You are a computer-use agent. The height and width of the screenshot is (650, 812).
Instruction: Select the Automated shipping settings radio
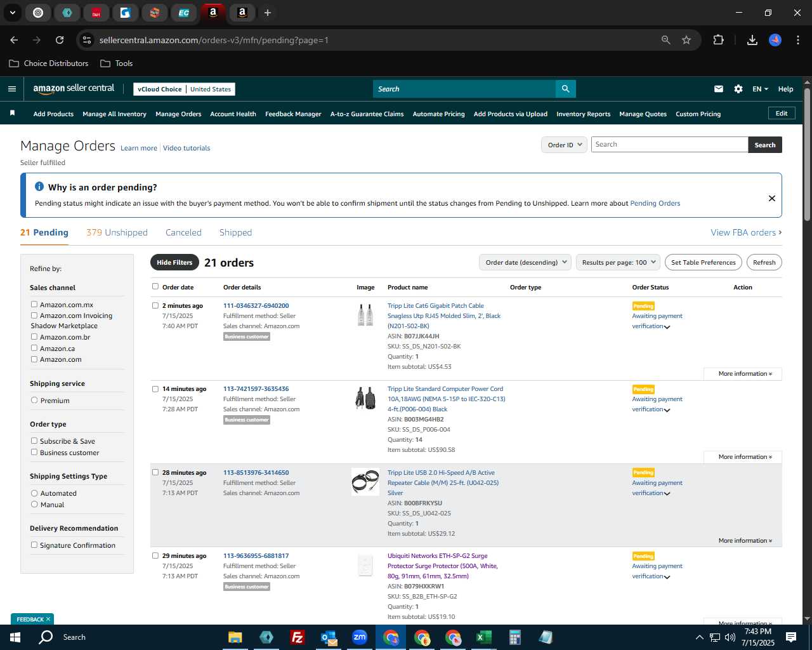tap(34, 493)
